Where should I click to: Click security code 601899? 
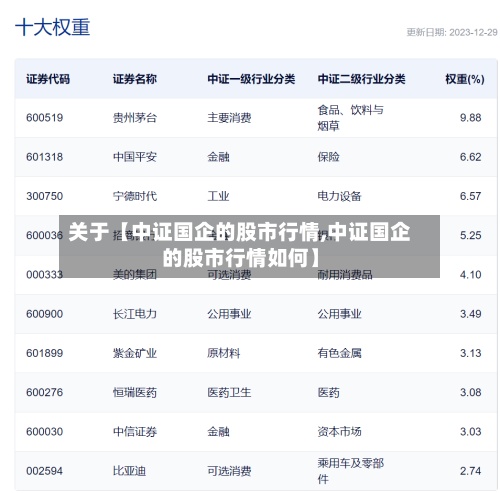[x=45, y=353]
